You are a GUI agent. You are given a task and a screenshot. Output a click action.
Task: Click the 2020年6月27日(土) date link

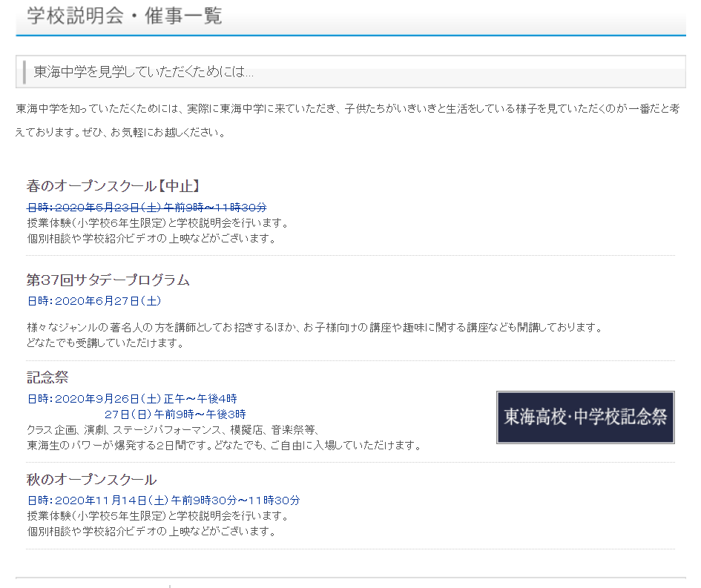pyautogui.click(x=95, y=301)
